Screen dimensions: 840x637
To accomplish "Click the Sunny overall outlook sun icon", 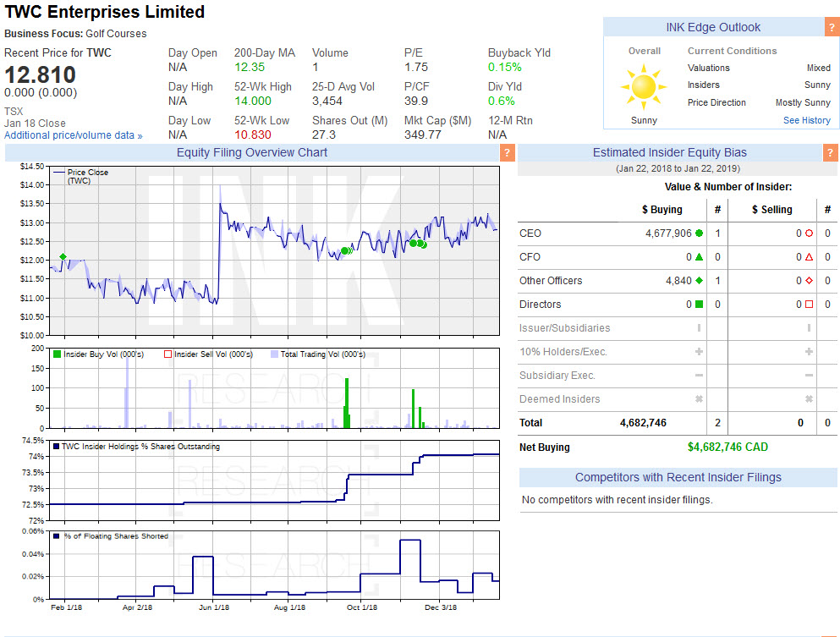I will (644, 87).
